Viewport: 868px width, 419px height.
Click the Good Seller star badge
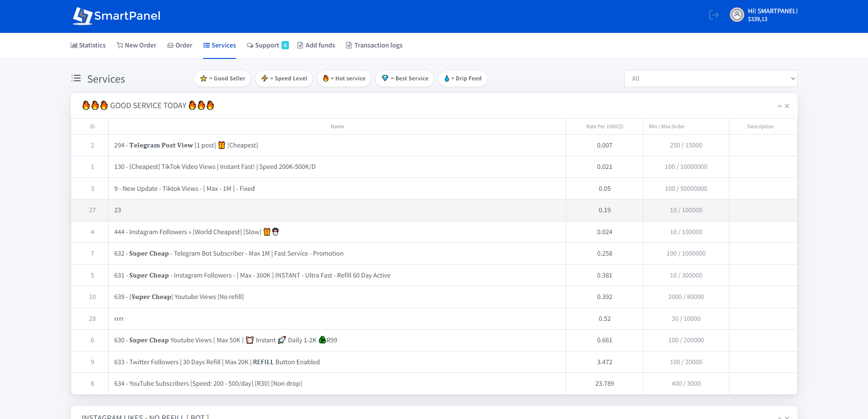(x=222, y=79)
